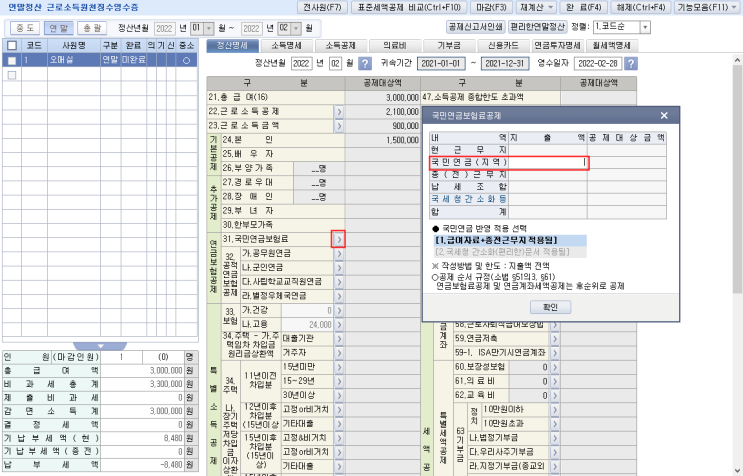Open detail arrow for 나.고용 보험
The image size is (743, 476).
point(339,325)
